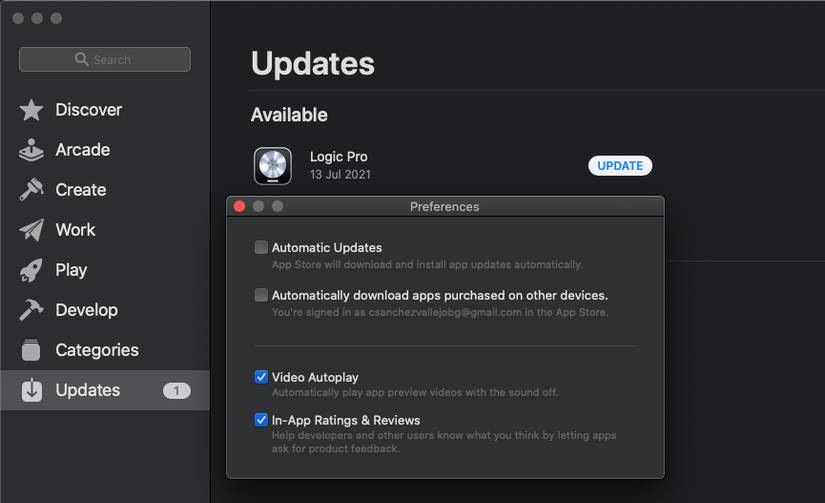Open the Logic Pro app icon

click(x=273, y=166)
